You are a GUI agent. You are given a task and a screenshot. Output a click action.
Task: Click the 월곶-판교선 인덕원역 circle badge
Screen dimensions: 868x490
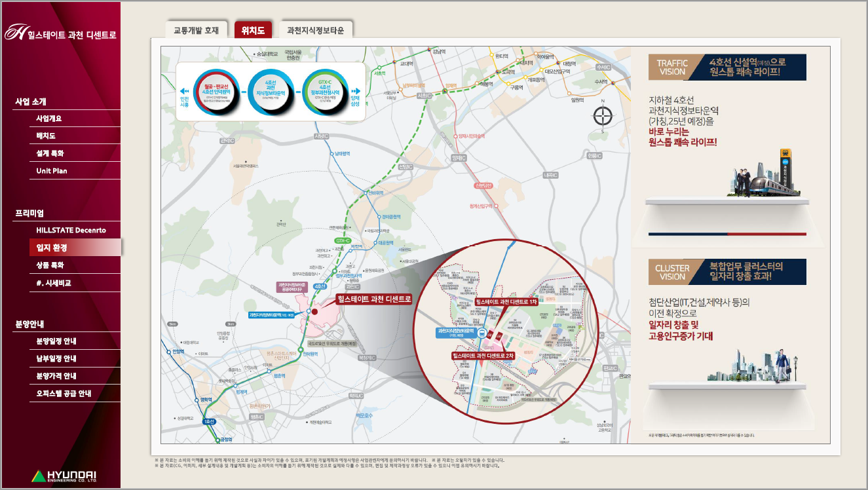point(216,91)
